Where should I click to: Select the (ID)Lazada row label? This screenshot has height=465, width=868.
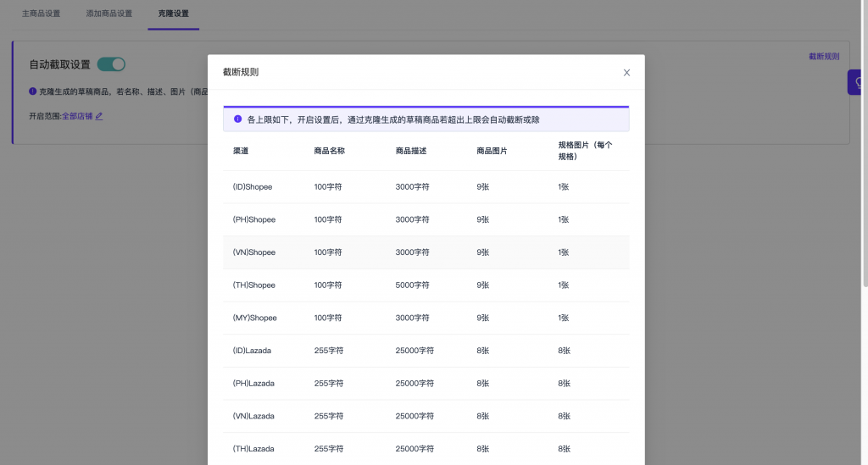click(x=252, y=351)
